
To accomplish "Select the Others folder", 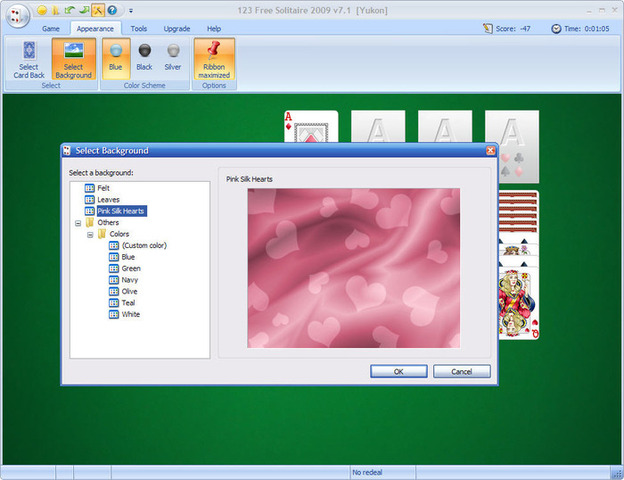I will (108, 222).
